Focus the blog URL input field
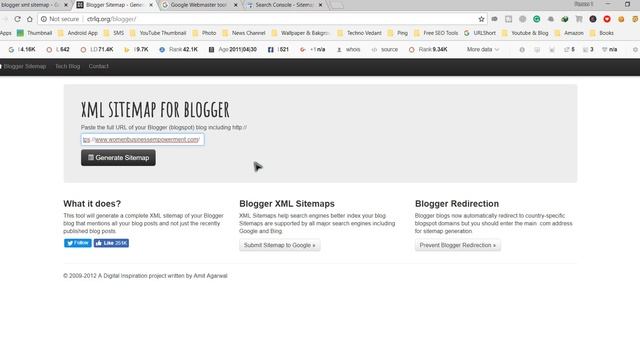 pos(142,140)
